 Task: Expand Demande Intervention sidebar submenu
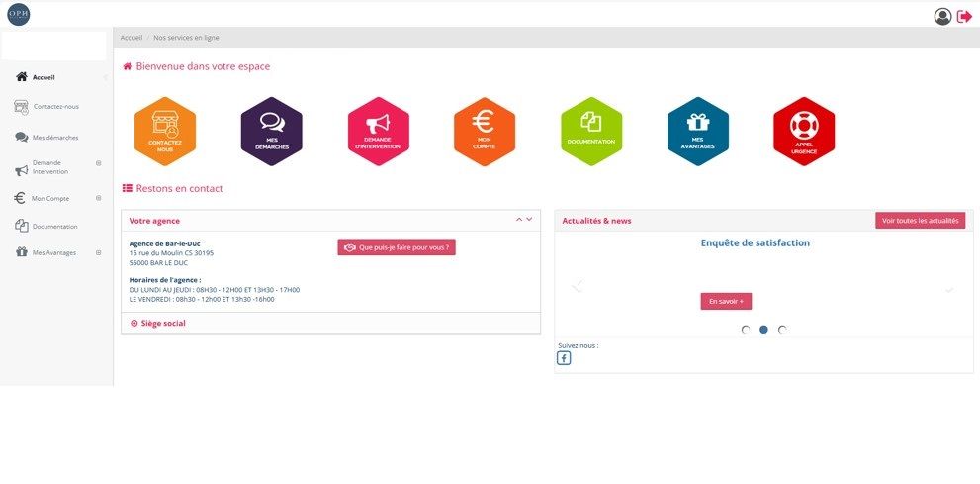(98, 162)
